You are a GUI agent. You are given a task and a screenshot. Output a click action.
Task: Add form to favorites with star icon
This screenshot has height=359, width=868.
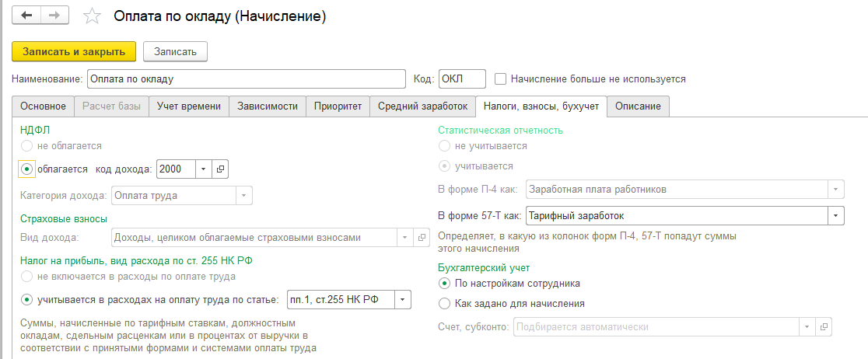[x=92, y=16]
